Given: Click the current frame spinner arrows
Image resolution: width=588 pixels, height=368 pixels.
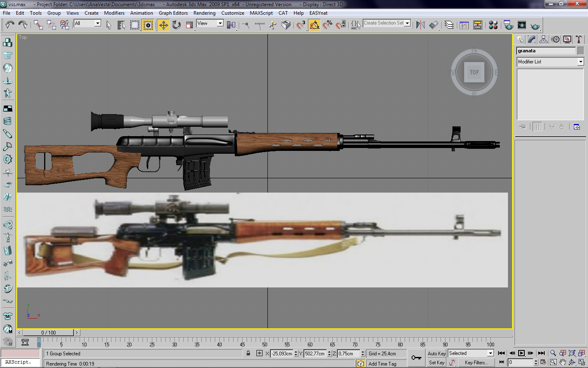Looking at the screenshot, I should click(x=536, y=362).
